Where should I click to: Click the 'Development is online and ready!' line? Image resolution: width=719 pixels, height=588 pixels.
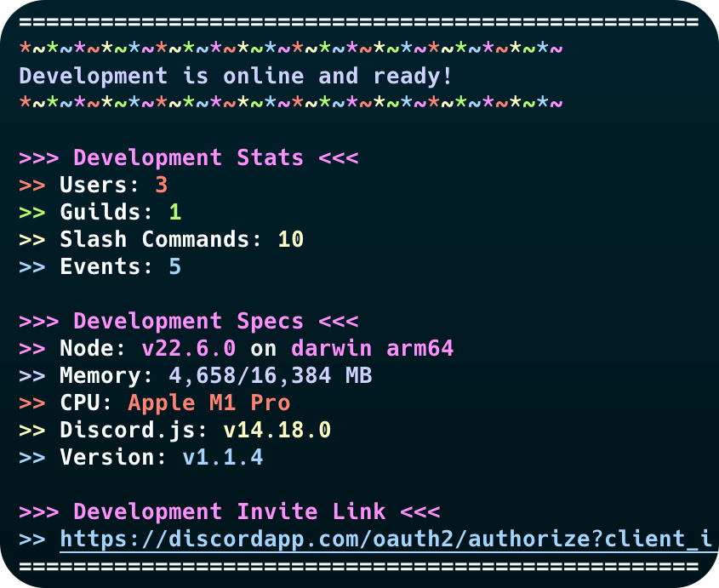tap(236, 76)
